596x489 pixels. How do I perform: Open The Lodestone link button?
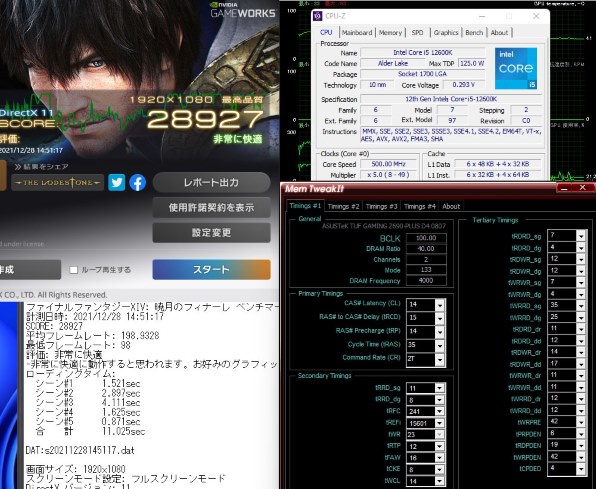pyautogui.click(x=57, y=183)
